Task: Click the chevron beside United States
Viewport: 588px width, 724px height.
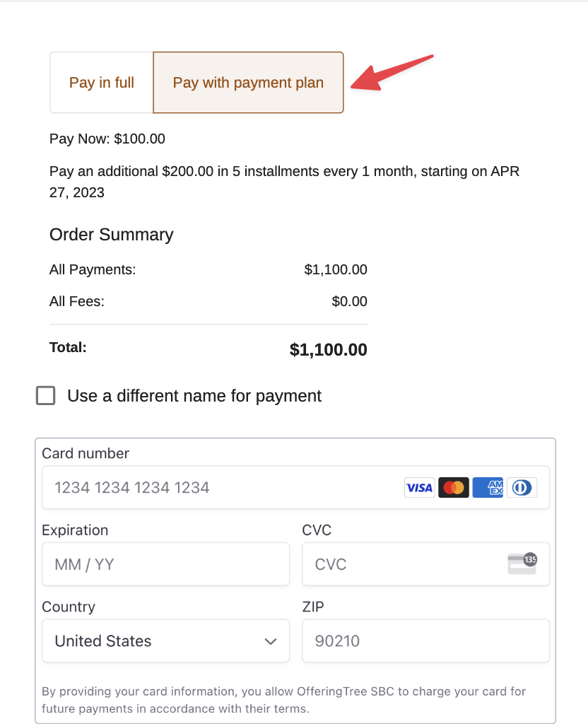Action: [x=270, y=641]
